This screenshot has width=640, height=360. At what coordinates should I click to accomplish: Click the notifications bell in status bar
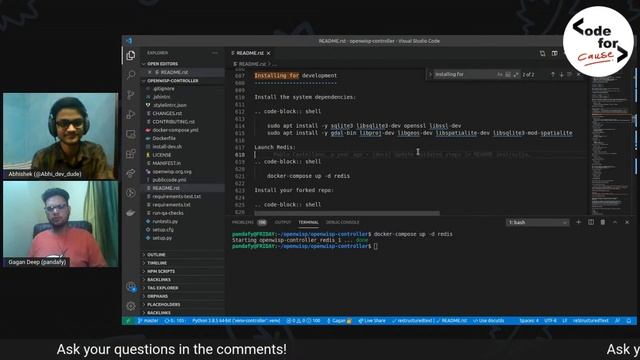pyautogui.click(x=629, y=321)
